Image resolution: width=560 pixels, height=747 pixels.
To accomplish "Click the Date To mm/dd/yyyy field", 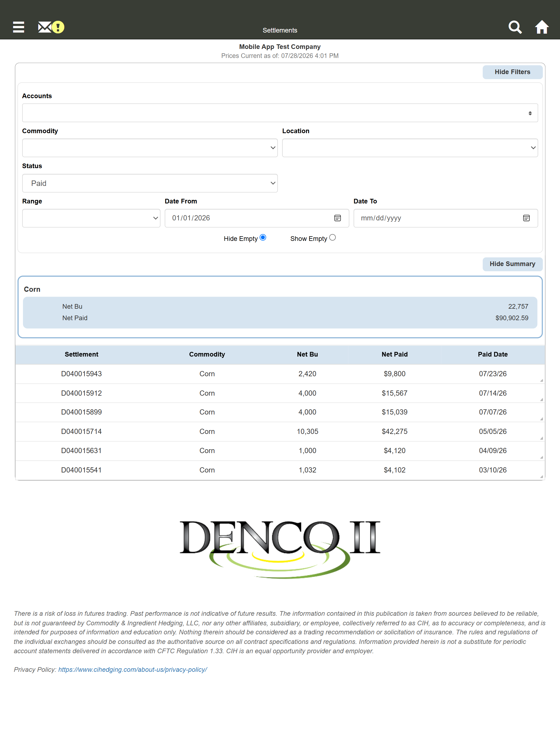I will tap(445, 218).
